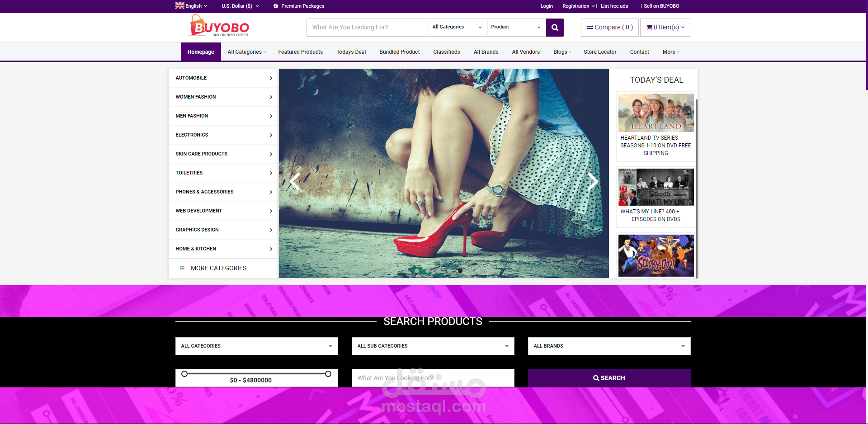Click the Compare ( 0 ) button
This screenshot has height=424, width=868.
609,28
